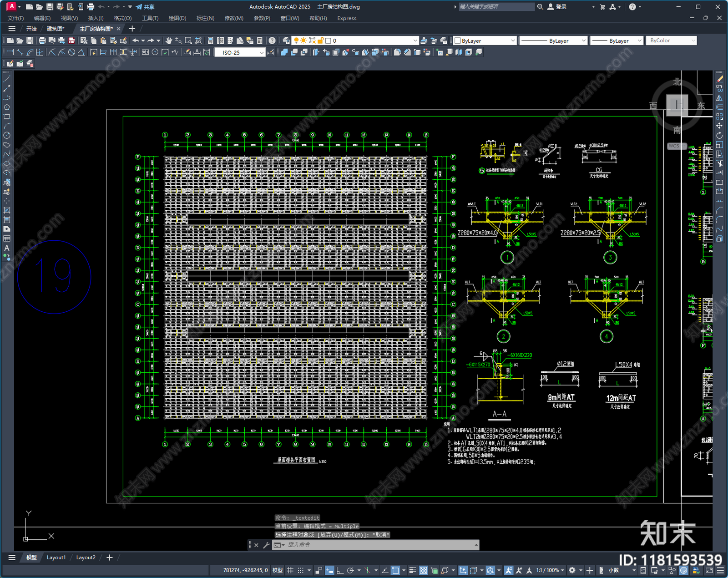Open the ByColor plot style control

672,41
